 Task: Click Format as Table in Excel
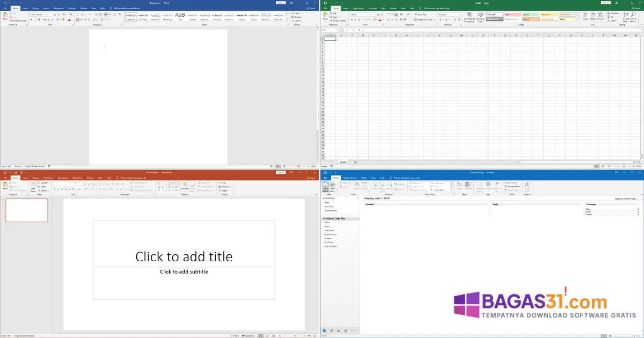[480, 17]
